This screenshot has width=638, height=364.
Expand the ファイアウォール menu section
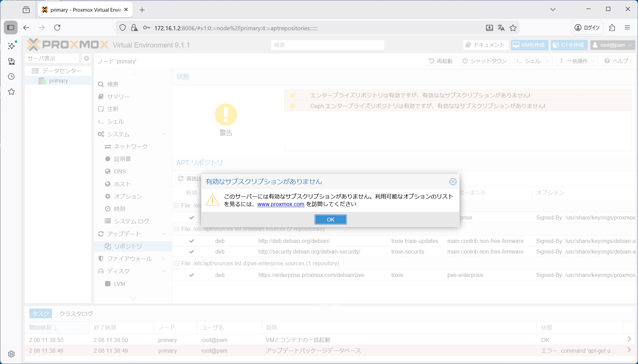164,259
